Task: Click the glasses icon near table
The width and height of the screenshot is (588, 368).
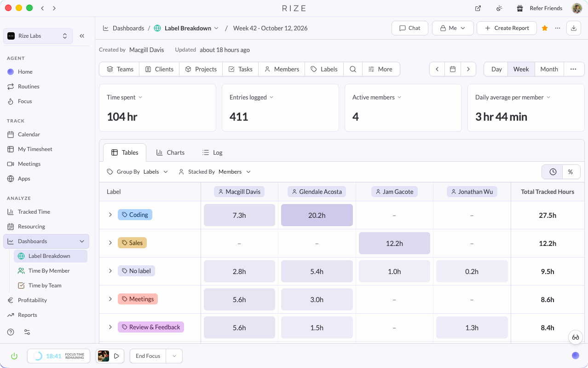Action: point(576,337)
